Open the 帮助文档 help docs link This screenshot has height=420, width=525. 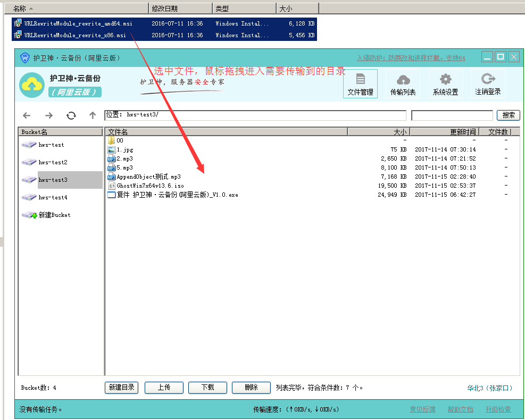point(461,409)
